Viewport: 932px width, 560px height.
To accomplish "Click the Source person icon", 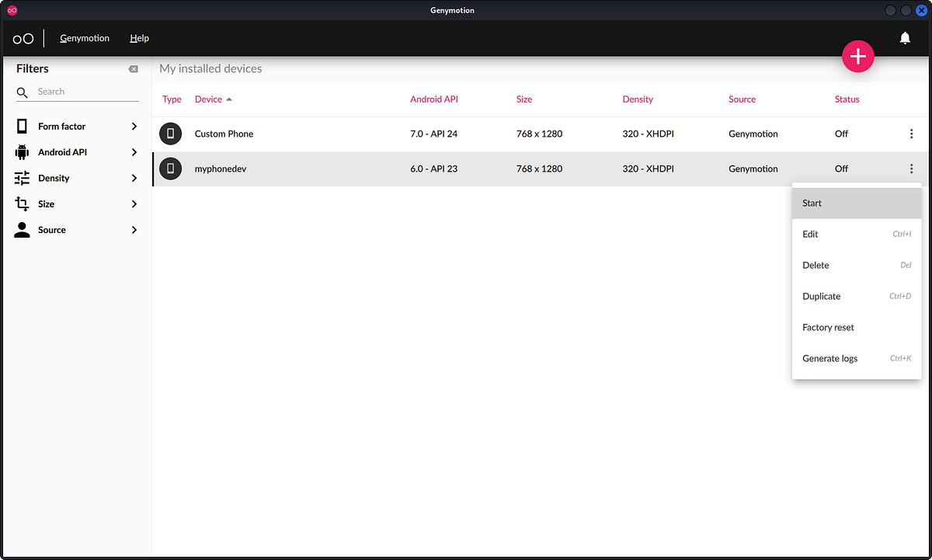I will click(23, 230).
